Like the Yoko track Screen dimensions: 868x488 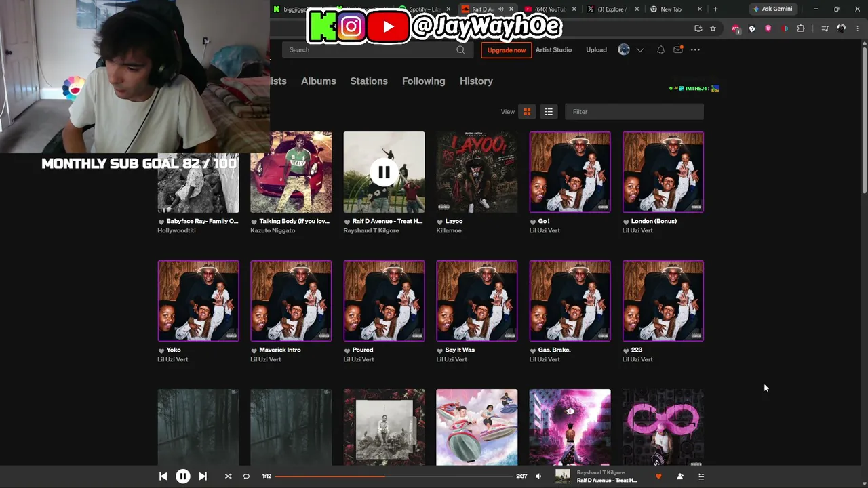pos(161,350)
